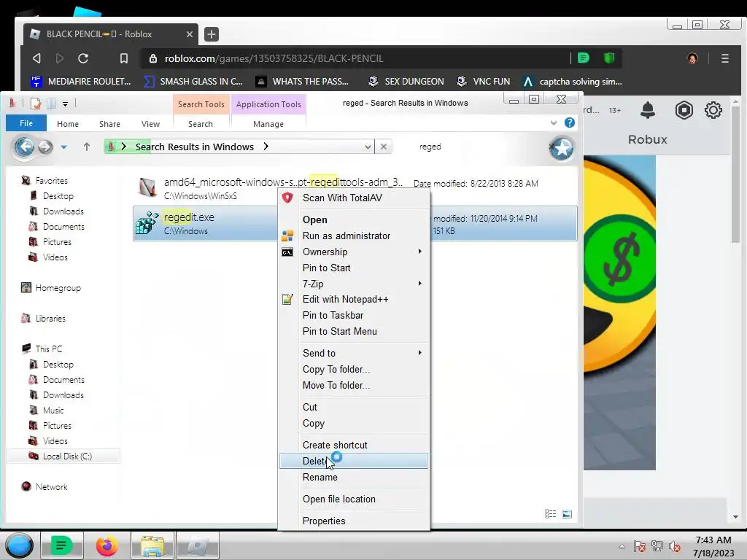Expand the Ownership submenu
747x560 pixels.
354,252
